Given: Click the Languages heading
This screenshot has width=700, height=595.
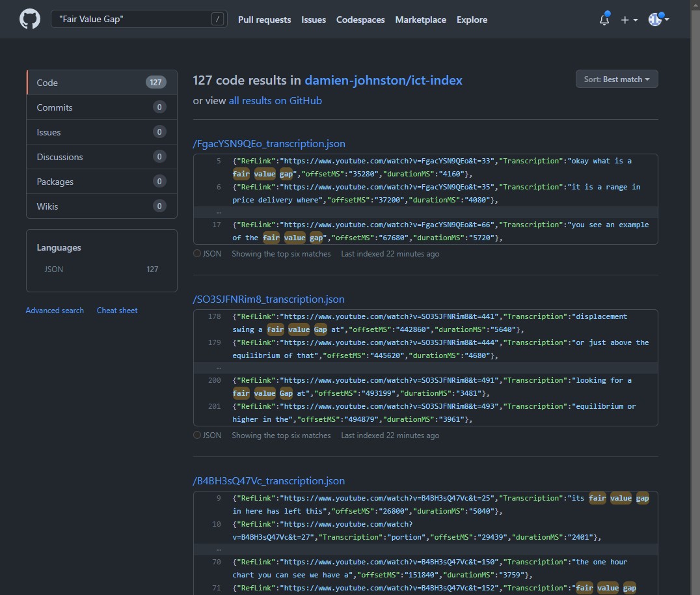Looking at the screenshot, I should click(59, 247).
